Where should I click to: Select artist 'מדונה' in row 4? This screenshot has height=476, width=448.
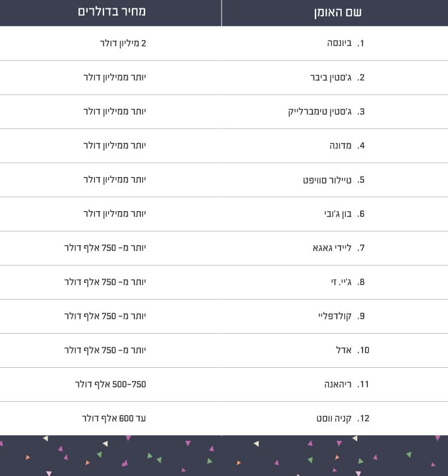point(340,146)
